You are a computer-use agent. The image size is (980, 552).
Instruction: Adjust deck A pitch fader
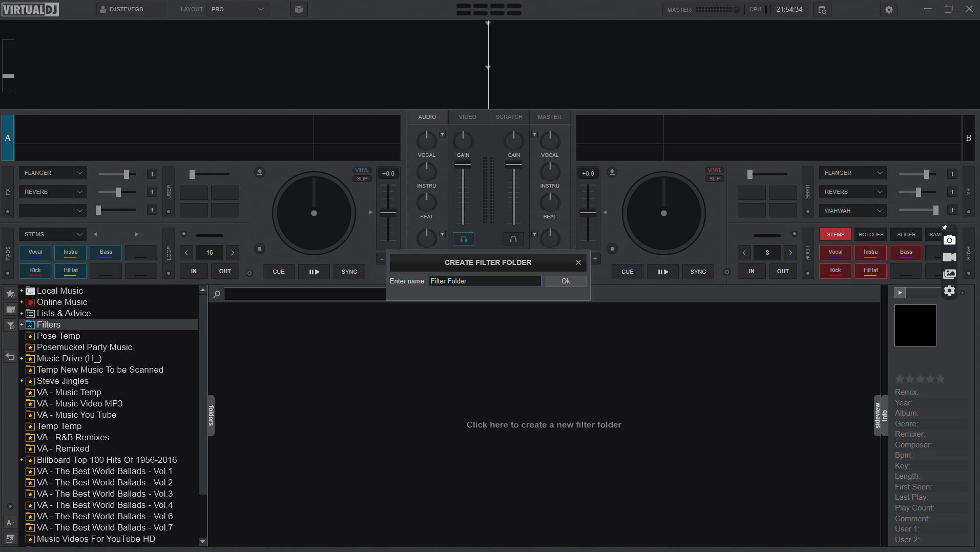point(388,213)
